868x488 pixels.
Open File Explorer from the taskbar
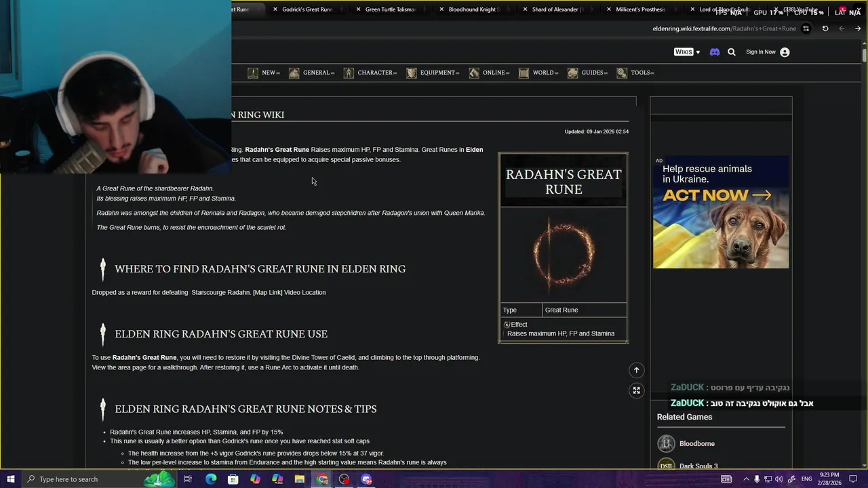pyautogui.click(x=300, y=479)
